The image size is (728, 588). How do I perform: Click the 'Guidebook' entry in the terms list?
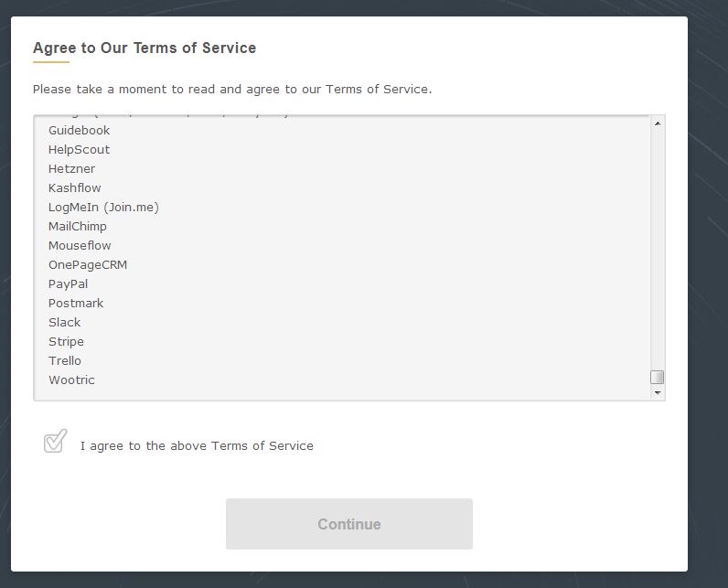click(79, 131)
